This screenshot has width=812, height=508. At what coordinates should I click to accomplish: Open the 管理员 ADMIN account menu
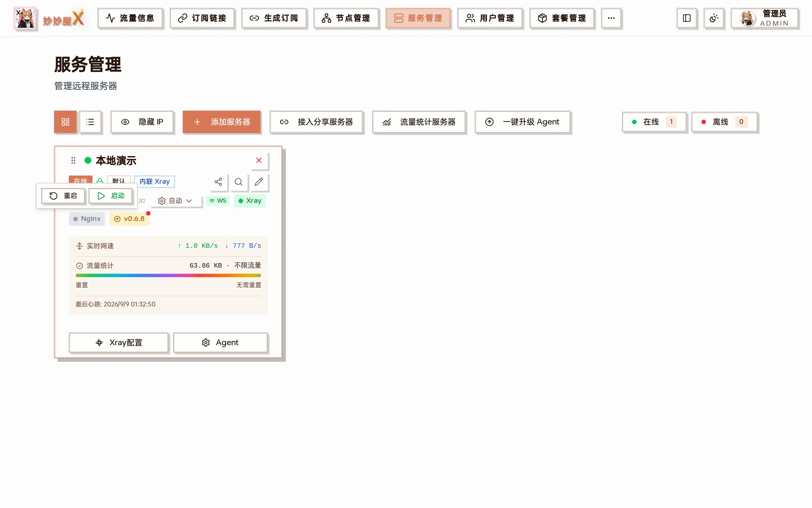pyautogui.click(x=765, y=18)
